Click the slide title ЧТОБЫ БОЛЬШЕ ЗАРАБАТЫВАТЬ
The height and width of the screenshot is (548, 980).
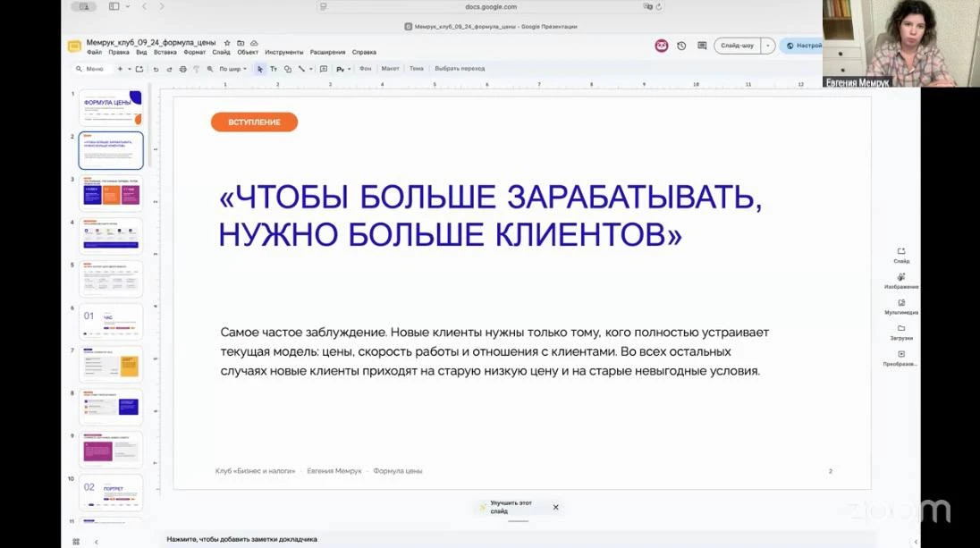(491, 215)
